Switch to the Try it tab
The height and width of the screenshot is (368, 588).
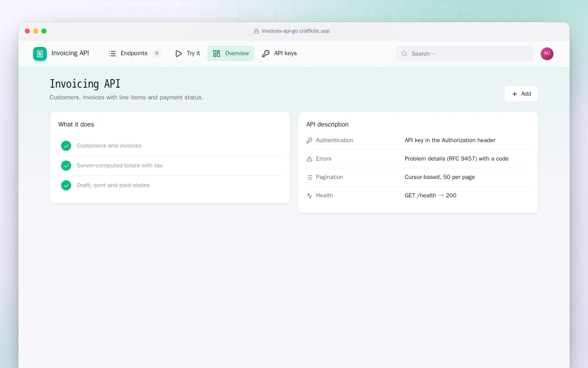coord(187,53)
